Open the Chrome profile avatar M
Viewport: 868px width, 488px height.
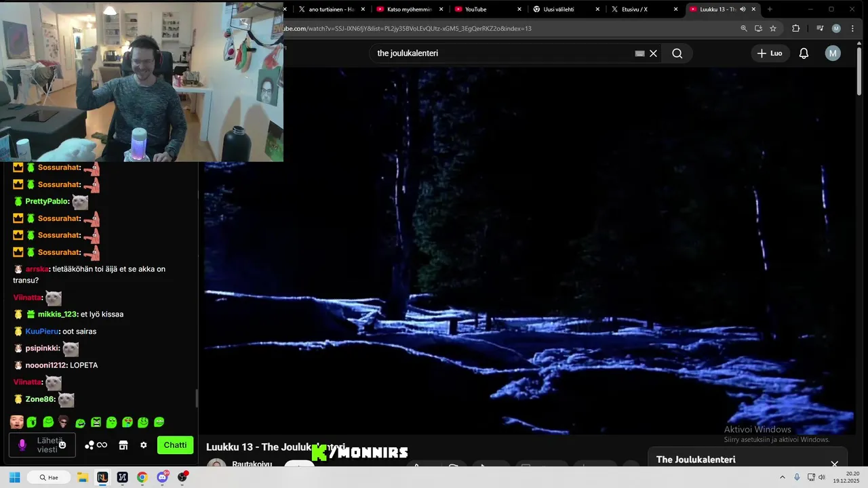pos(836,28)
